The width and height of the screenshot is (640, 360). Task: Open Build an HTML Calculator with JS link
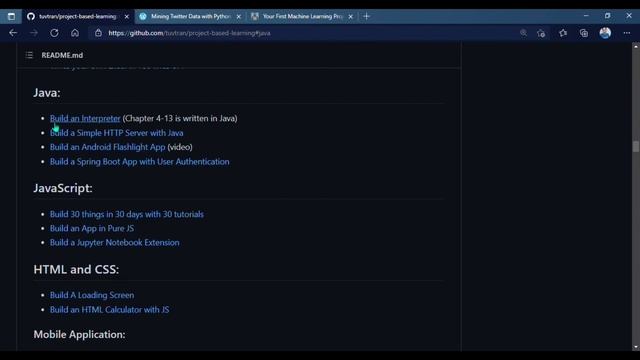pyautogui.click(x=109, y=309)
